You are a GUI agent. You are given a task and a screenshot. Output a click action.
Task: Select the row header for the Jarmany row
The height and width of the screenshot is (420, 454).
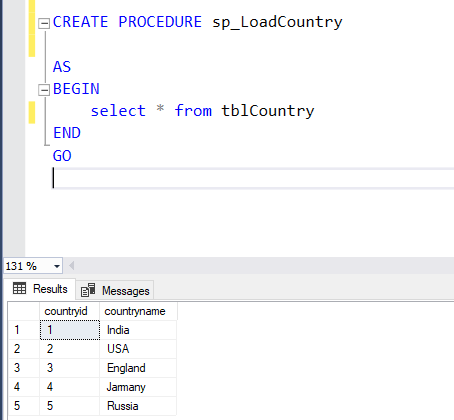24,387
